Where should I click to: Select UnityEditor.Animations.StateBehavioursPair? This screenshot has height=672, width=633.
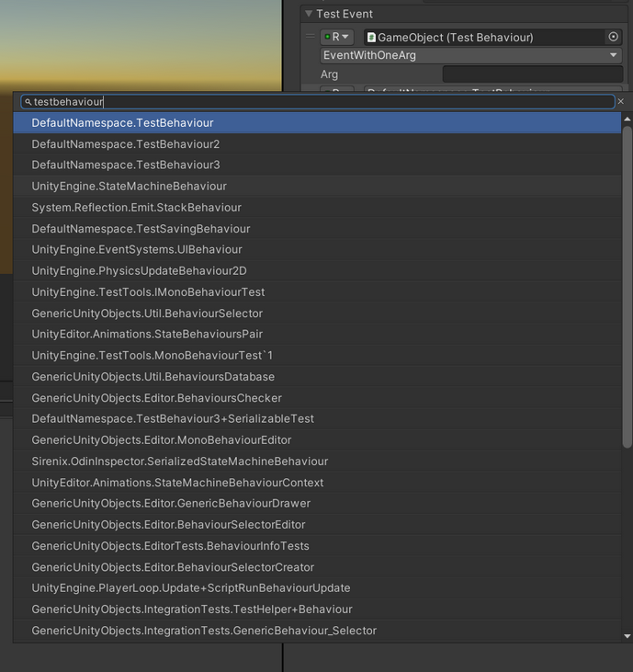[317, 335]
